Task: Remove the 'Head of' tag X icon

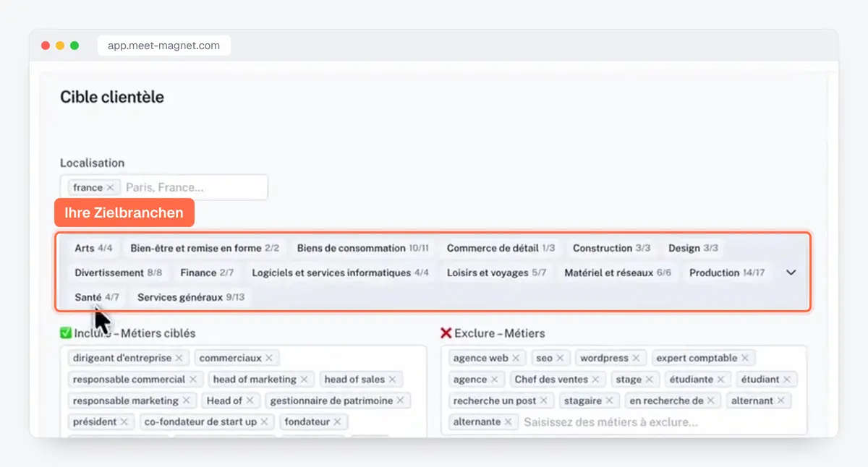Action: click(x=250, y=400)
